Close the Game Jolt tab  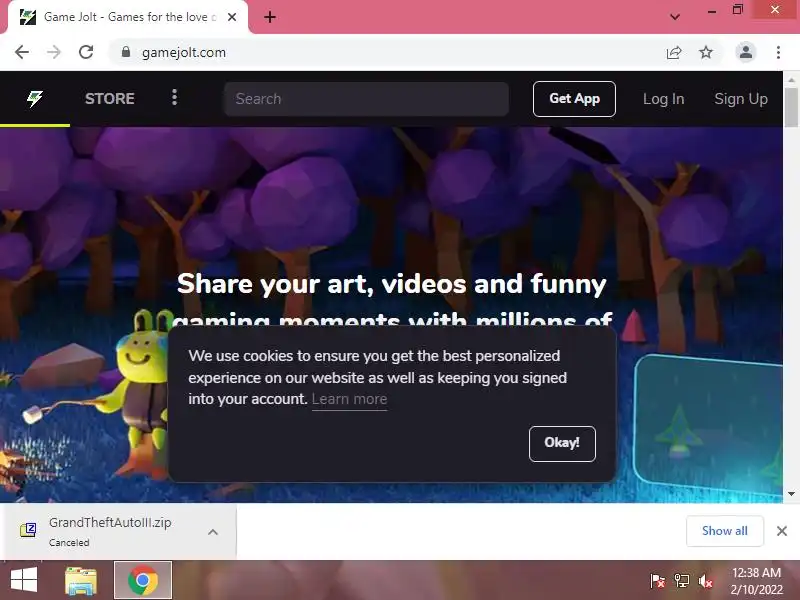pyautogui.click(x=232, y=17)
